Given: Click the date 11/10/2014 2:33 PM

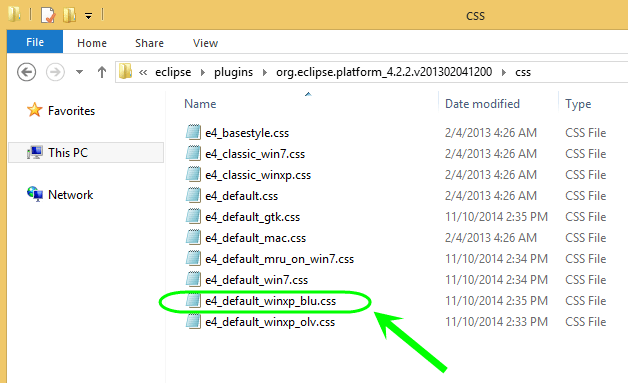Looking at the screenshot, I should pyautogui.click(x=496, y=322).
